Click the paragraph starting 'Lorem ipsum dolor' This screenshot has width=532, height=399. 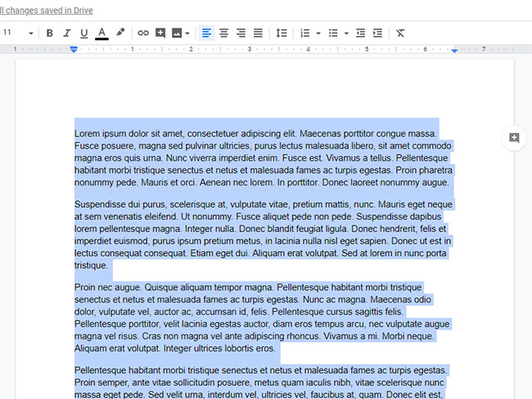[x=264, y=158]
